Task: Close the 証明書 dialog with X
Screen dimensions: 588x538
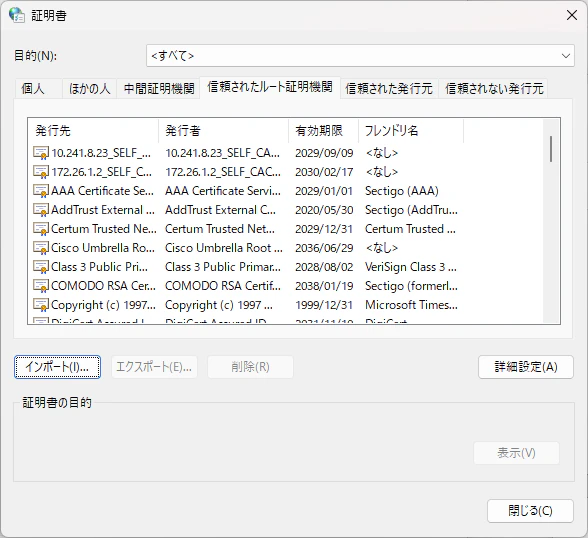Action: point(572,15)
